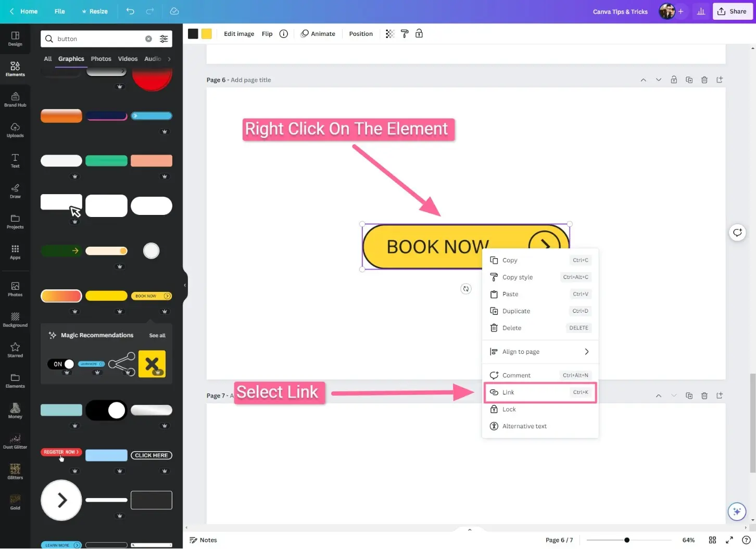Toggle lock on Page 6 header
Image resolution: width=756 pixels, height=549 pixels.
[x=674, y=80]
